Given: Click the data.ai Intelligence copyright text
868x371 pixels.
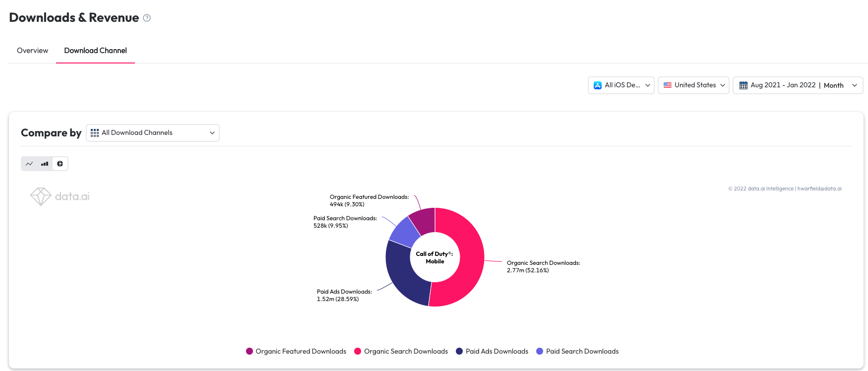Looking at the screenshot, I should tap(785, 189).
